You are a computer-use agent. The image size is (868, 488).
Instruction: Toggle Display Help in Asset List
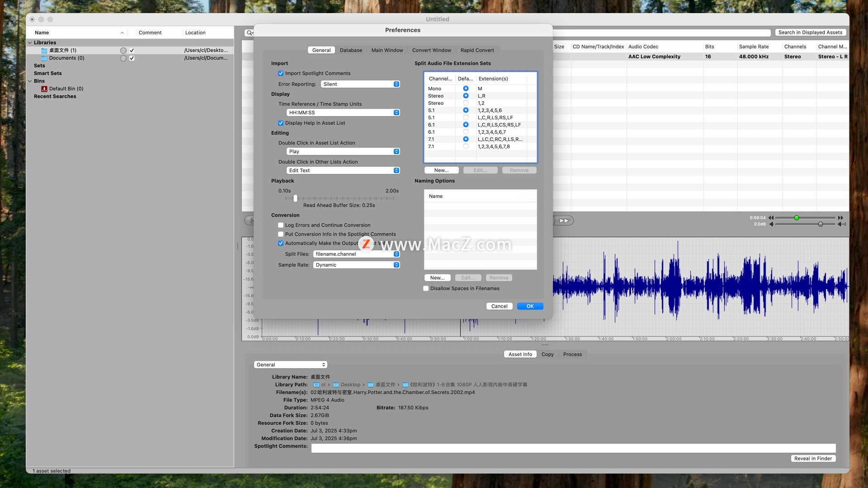[x=281, y=123]
